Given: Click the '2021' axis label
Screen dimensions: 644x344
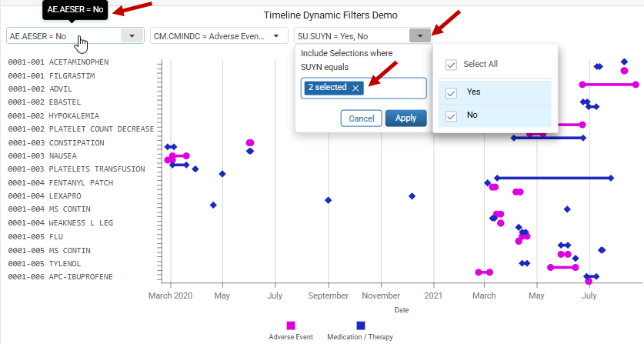Looking at the screenshot, I should 433,296.
